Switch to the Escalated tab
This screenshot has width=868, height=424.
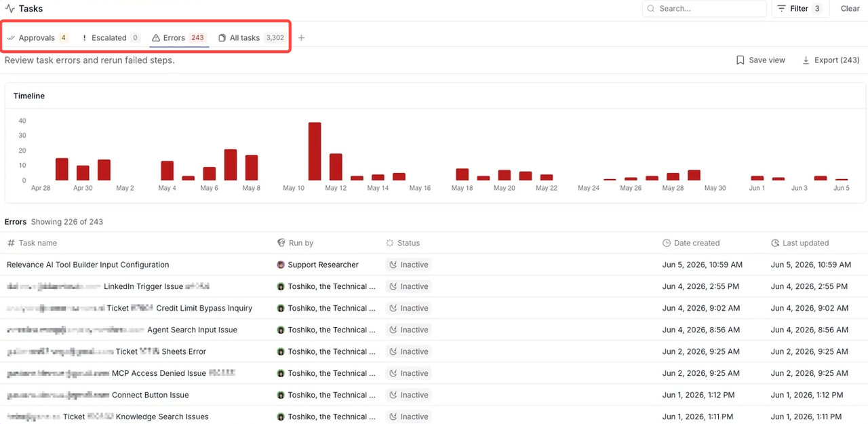click(111, 38)
